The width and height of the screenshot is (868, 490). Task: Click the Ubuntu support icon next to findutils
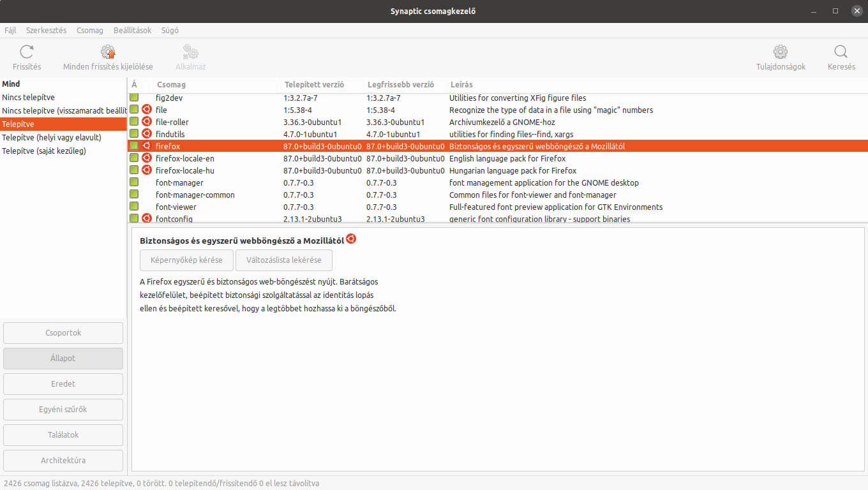[x=146, y=134]
